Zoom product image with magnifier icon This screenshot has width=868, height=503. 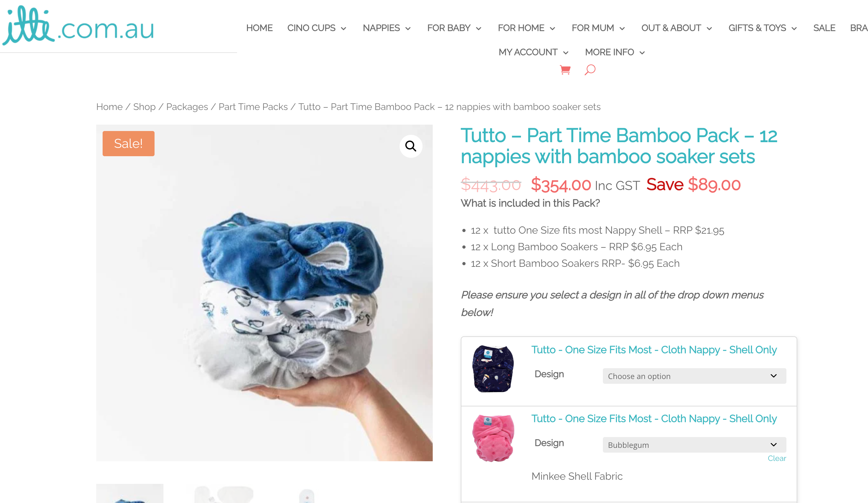[410, 146]
